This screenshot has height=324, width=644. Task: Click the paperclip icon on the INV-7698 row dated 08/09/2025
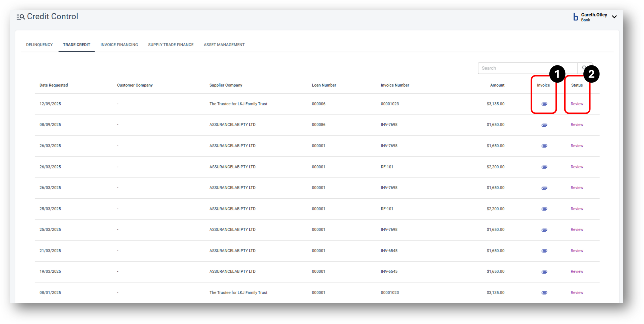544,125
